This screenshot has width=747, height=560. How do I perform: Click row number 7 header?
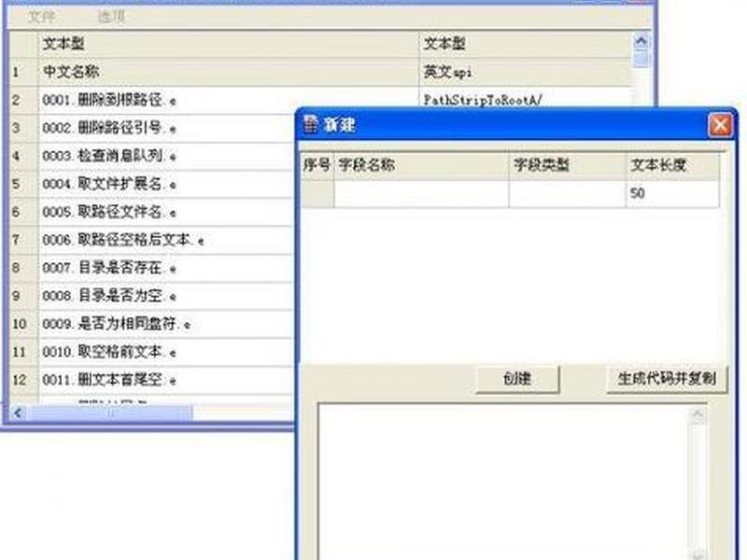coord(23,240)
